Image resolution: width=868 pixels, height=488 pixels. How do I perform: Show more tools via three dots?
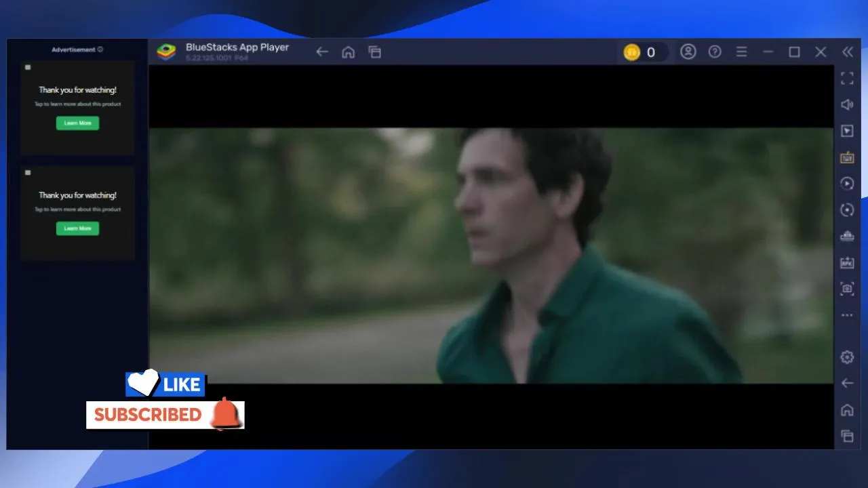(847, 315)
